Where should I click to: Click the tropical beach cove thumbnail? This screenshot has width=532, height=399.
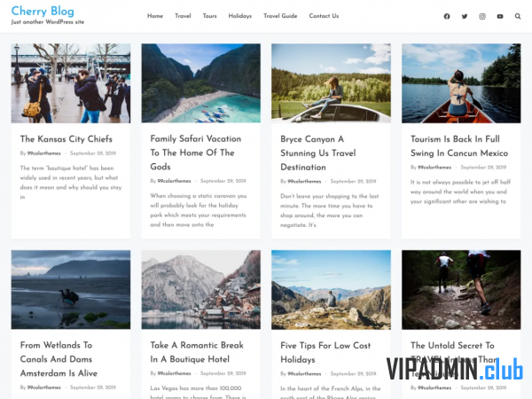pos(201,83)
